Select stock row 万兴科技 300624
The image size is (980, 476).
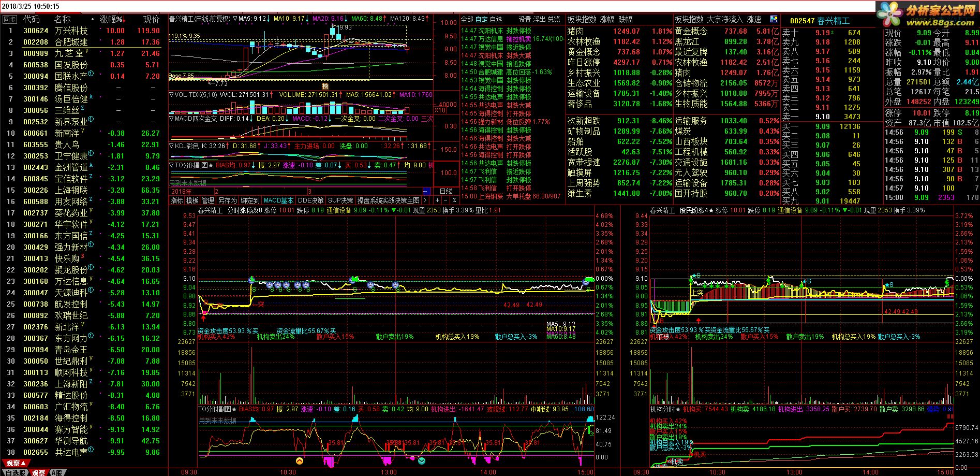[84, 31]
